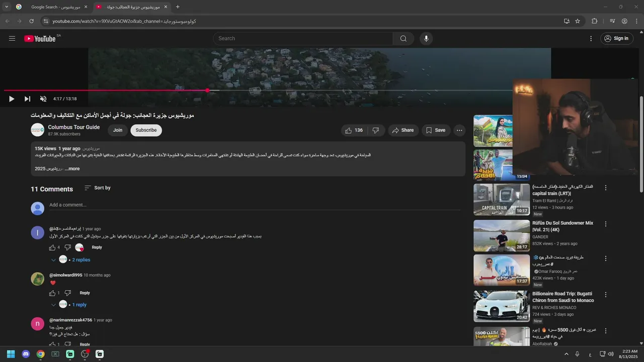Like @simolwardi995's comment
This screenshot has width=644, height=362.
52,293
